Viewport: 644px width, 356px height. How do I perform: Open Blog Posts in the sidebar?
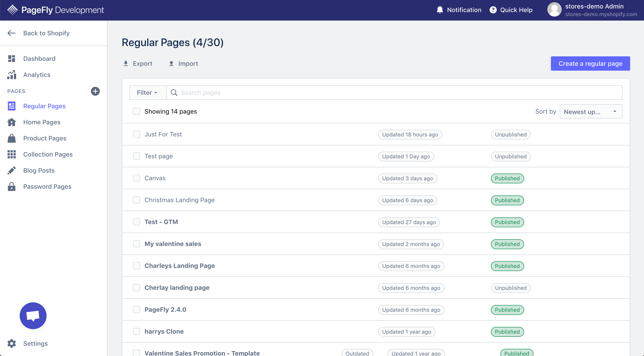click(x=39, y=170)
